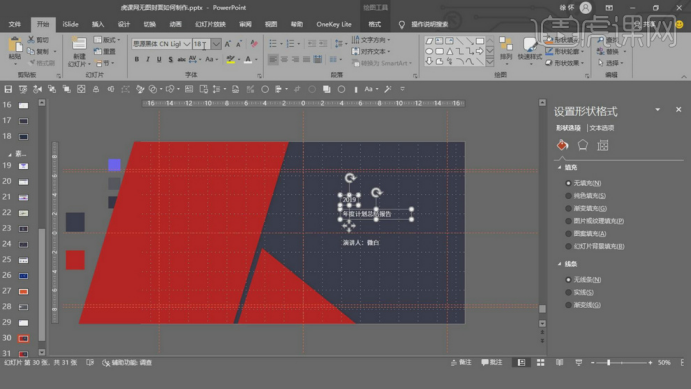Click the bullets list icon

[x=273, y=44]
